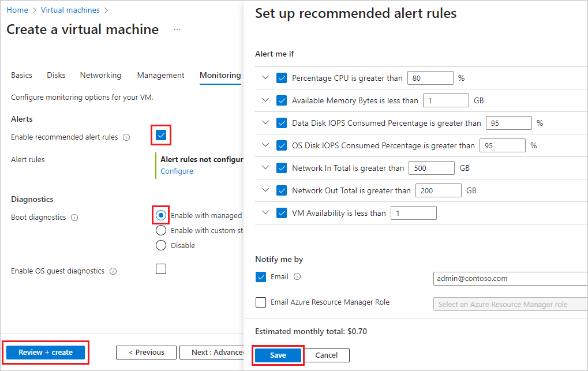Expand the Percentage CPU alert rule details
This screenshot has width=588, height=371.
point(265,77)
